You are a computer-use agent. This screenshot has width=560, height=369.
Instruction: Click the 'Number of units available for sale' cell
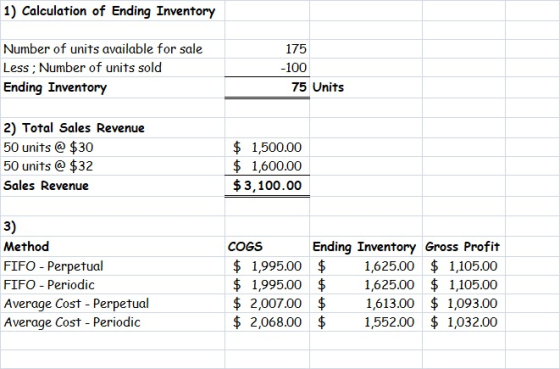coord(112,49)
